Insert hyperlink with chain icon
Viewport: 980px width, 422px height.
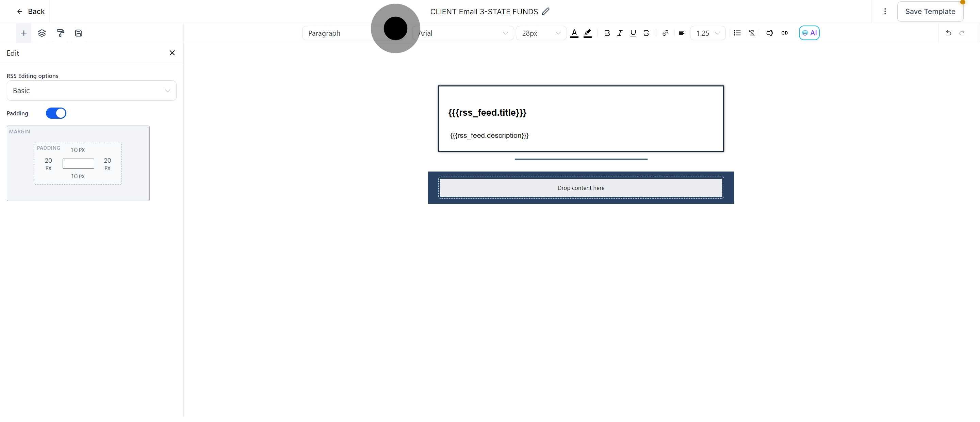click(665, 33)
